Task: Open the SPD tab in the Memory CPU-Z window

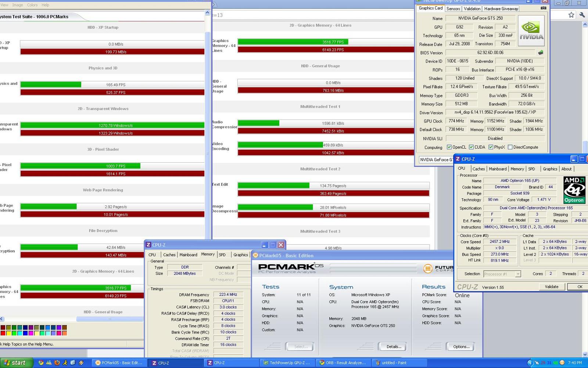Action: (x=222, y=255)
